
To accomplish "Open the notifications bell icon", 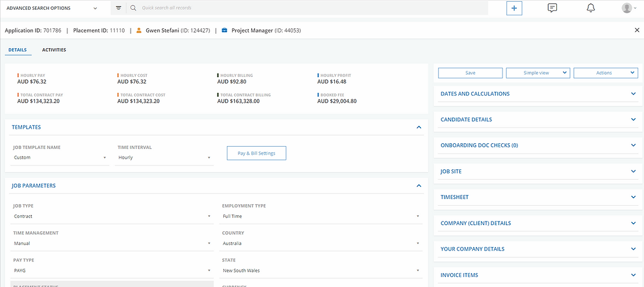I will click(591, 8).
